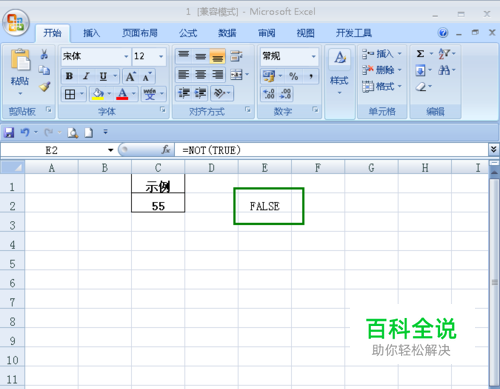The image size is (500, 389).
Task: Toggle underline formatting
Action: (103, 76)
